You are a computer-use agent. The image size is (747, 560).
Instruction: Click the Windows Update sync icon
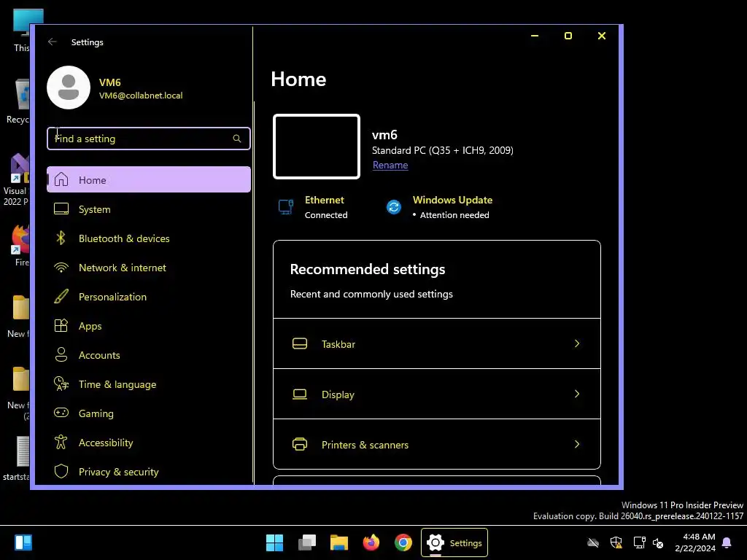tap(394, 207)
